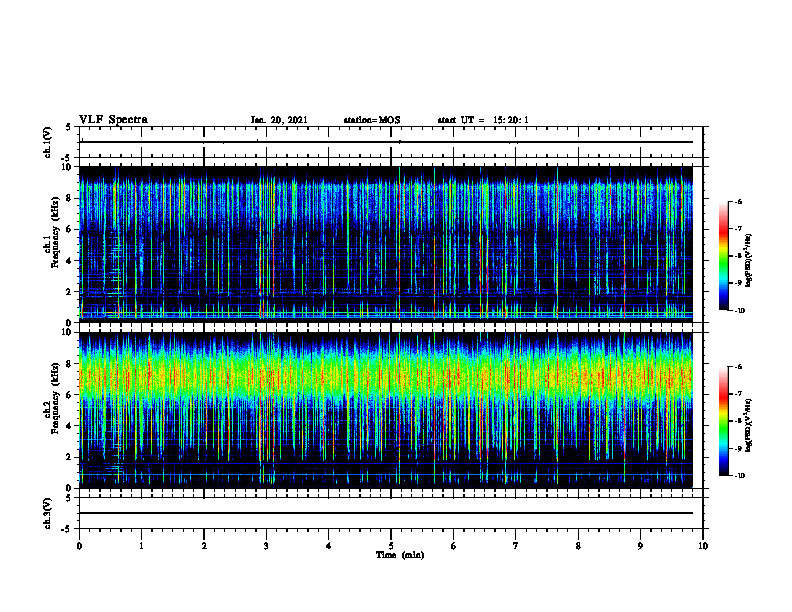
Task: Click the '5' tick on ch.1(V) axis
Action: tap(69, 128)
